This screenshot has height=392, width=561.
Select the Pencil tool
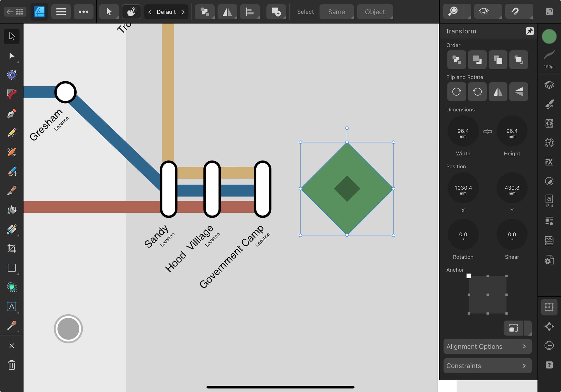(12, 133)
